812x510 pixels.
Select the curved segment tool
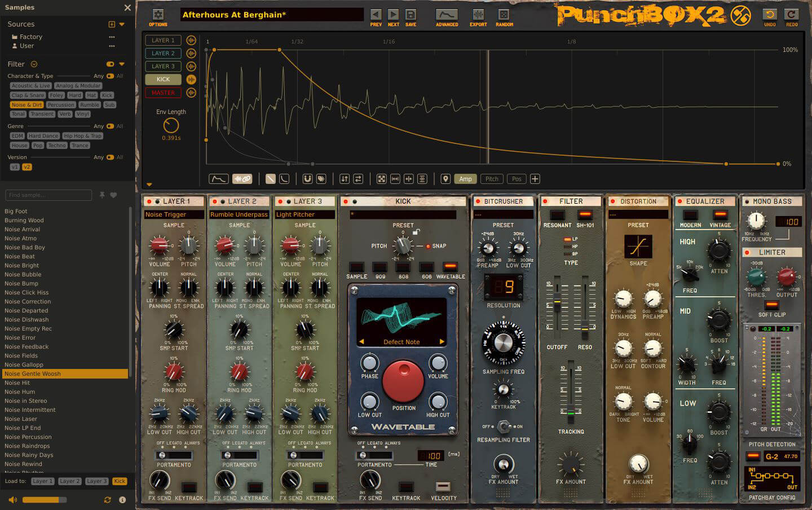[284, 179]
